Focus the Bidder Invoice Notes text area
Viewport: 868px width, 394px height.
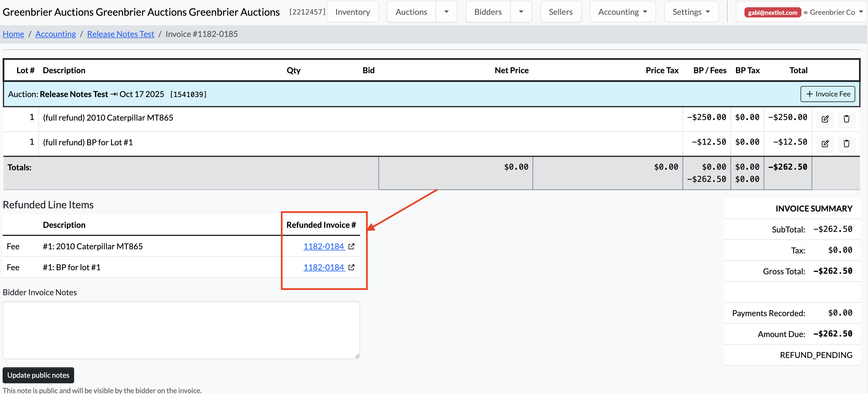(181, 330)
